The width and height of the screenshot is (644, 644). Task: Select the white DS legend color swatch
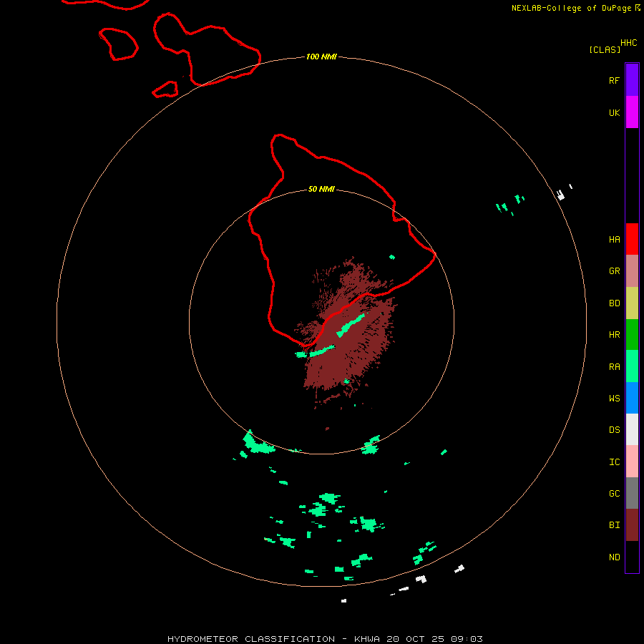(x=632, y=429)
